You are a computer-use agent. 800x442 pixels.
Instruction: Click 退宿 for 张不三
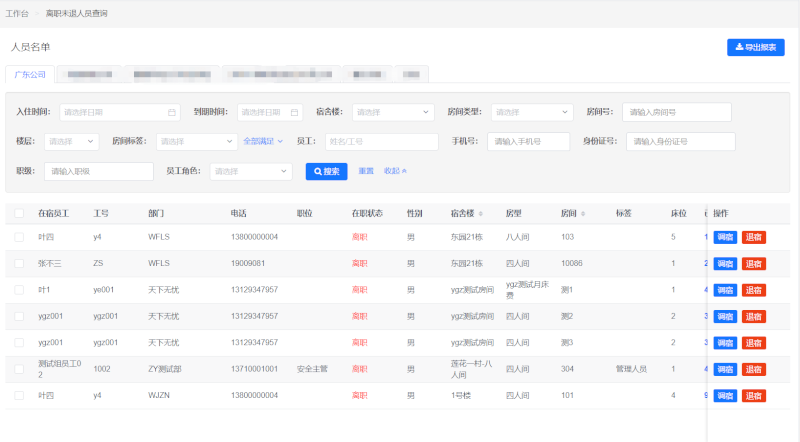[x=754, y=264]
